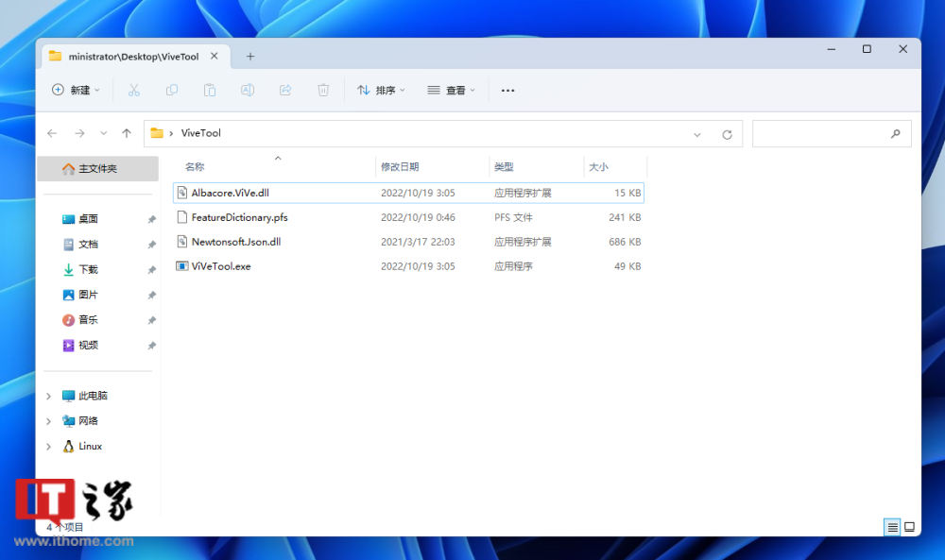
Task: Select 主文件夹 (Home) in sidebar
Action: coord(97,169)
